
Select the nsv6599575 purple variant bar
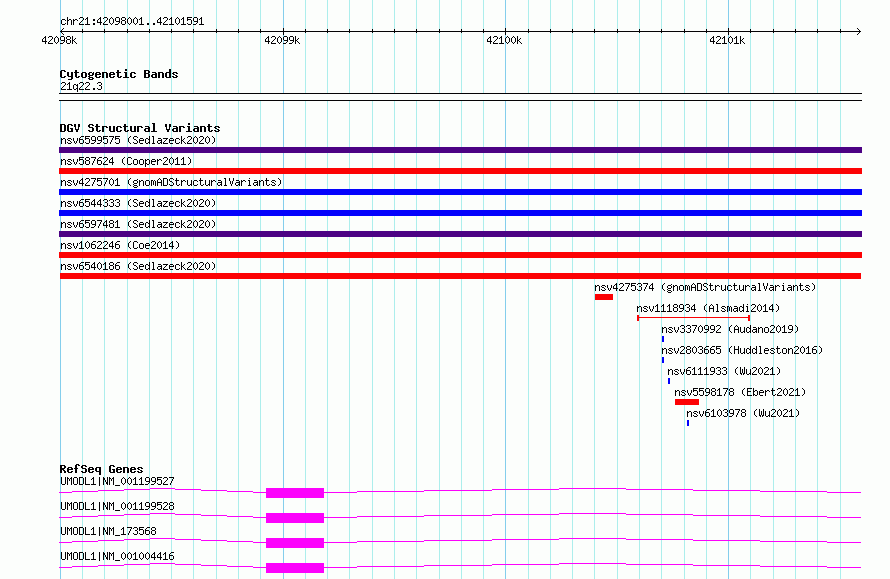[460, 150]
